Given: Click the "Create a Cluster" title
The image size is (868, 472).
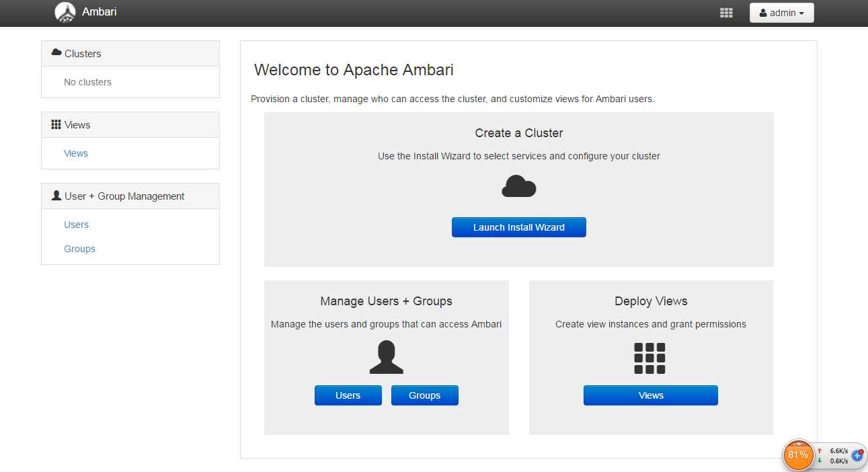Looking at the screenshot, I should [x=519, y=133].
